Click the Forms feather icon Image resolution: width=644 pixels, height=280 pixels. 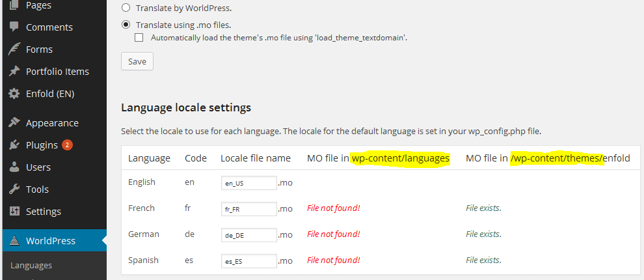coord(14,49)
